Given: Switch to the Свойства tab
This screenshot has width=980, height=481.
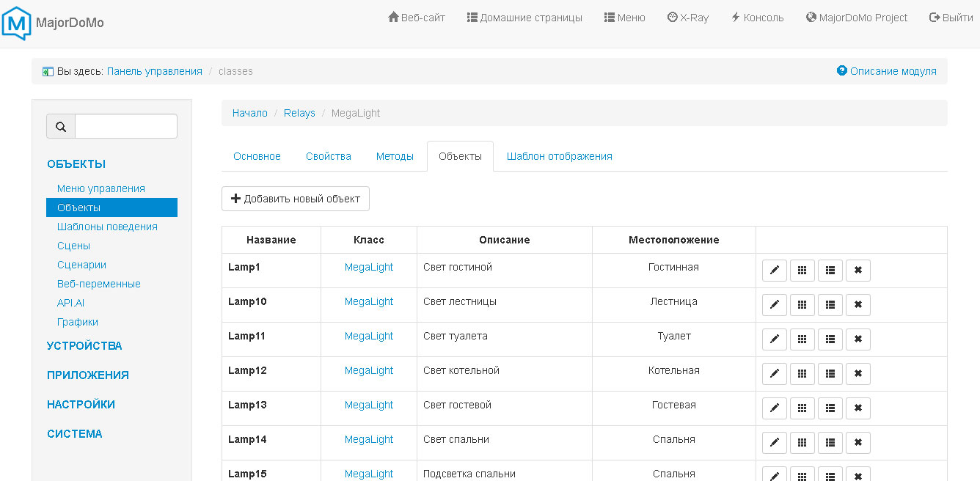Looking at the screenshot, I should [x=328, y=156].
